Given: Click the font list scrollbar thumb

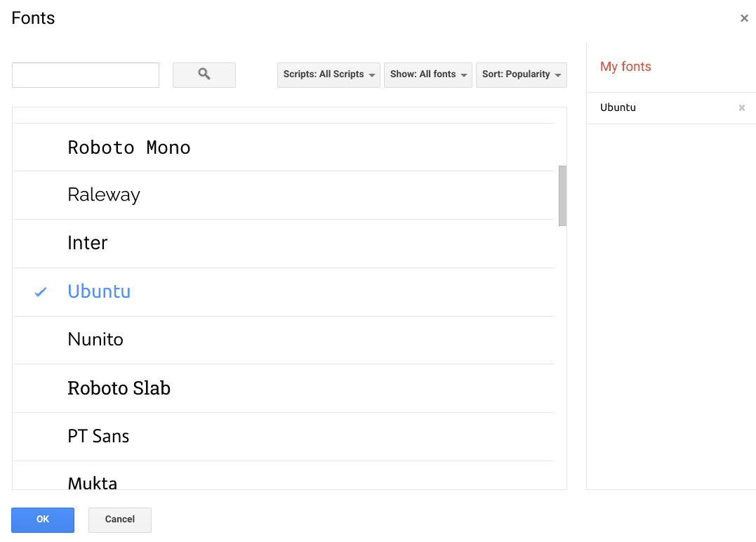Looking at the screenshot, I should coord(562,196).
